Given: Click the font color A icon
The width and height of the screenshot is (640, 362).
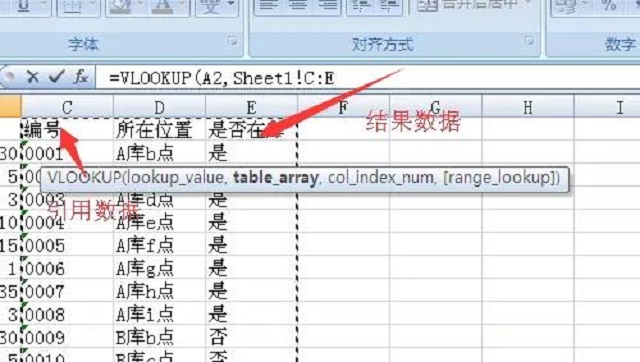Looking at the screenshot, I should [162, 7].
